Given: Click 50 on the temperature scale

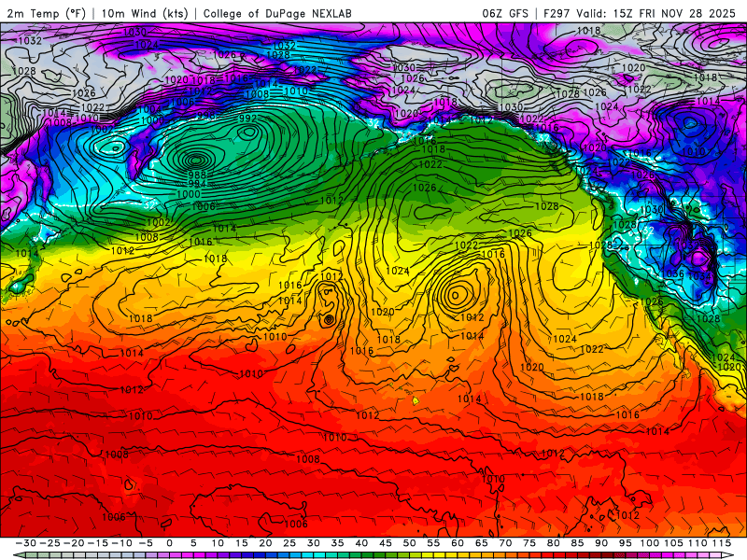Looking at the screenshot, I should (409, 543).
